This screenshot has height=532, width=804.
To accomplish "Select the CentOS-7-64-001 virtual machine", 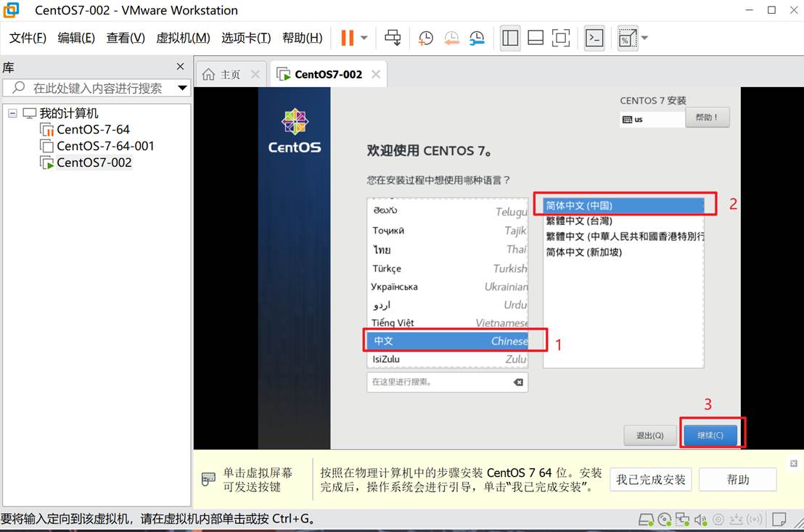I will (105, 146).
